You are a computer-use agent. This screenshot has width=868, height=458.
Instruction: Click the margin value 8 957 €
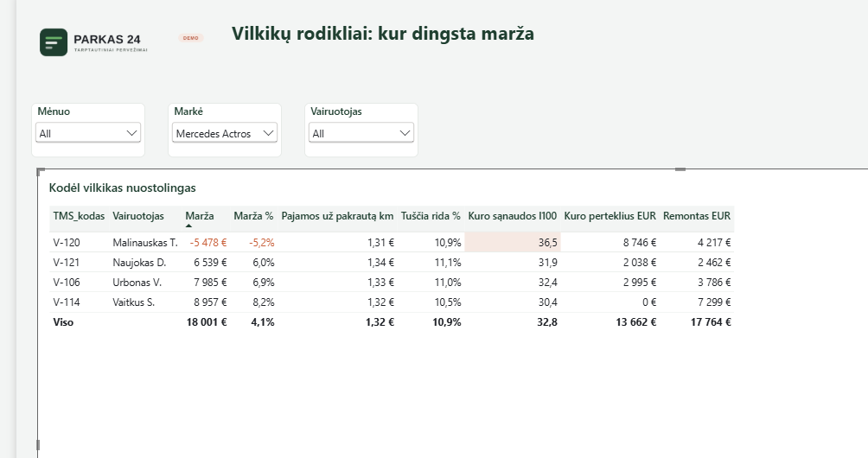click(x=210, y=302)
